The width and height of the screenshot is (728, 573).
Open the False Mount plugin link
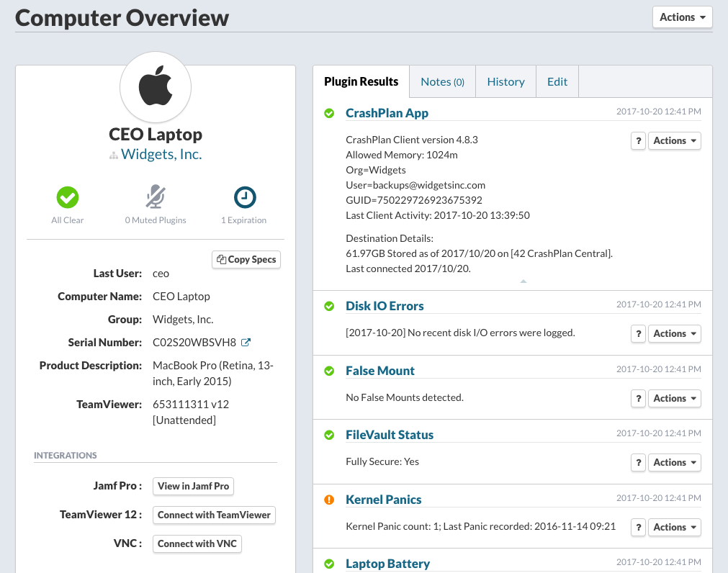pyautogui.click(x=380, y=371)
